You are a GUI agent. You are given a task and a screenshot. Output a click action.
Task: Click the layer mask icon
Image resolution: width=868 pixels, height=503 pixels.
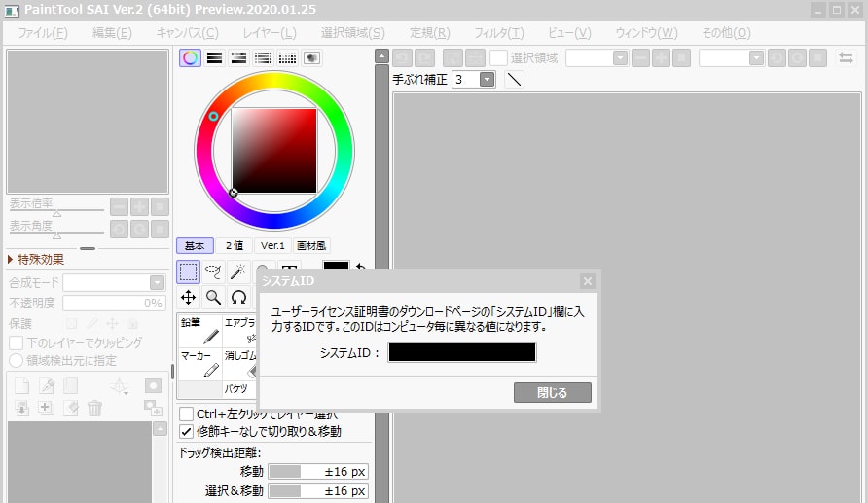click(x=153, y=385)
